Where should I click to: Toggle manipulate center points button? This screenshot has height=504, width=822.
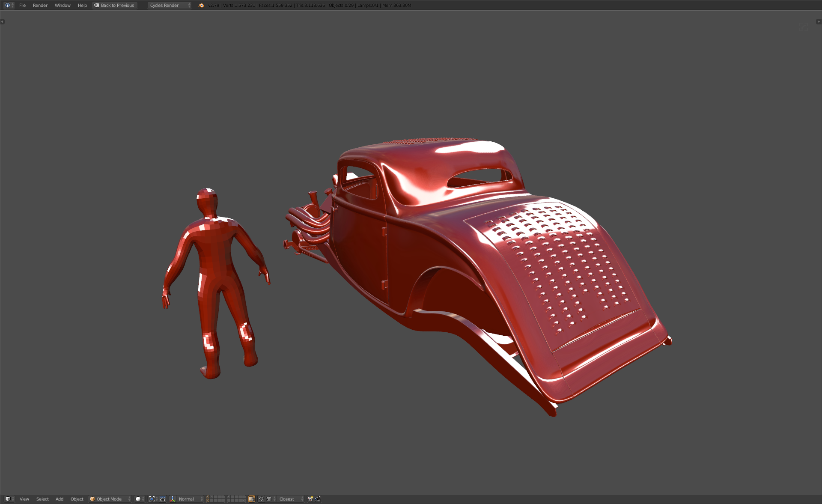point(163,499)
